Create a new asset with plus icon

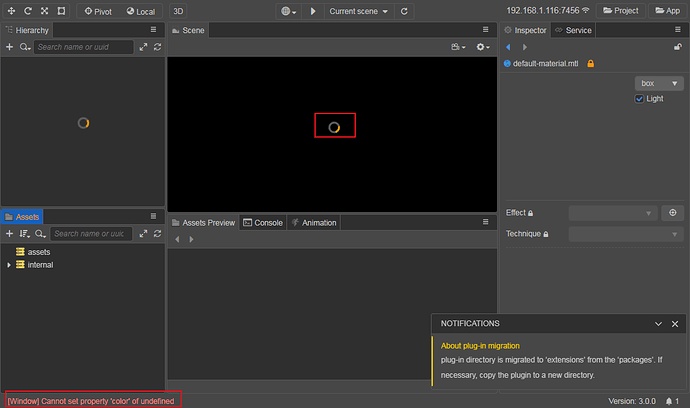coord(9,234)
